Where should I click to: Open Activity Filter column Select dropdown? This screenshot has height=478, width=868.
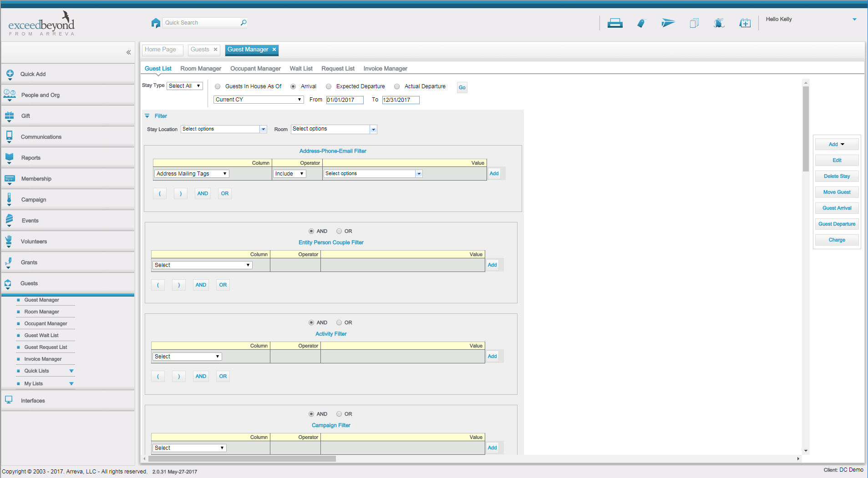[x=187, y=357]
